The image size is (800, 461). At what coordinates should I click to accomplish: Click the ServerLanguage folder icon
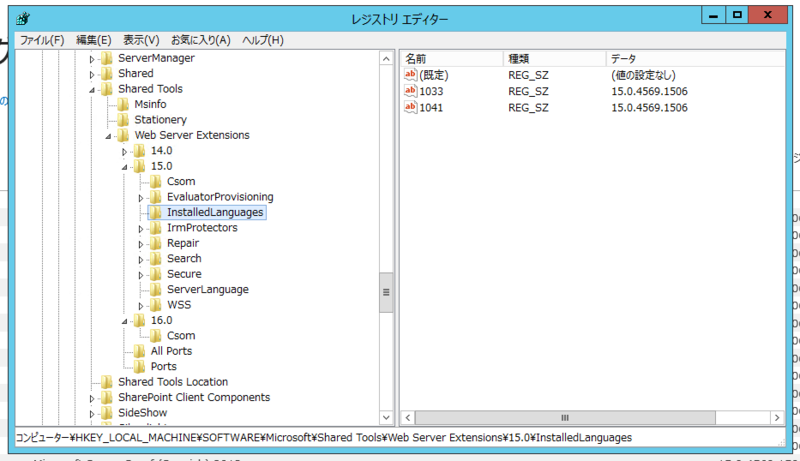[156, 290]
